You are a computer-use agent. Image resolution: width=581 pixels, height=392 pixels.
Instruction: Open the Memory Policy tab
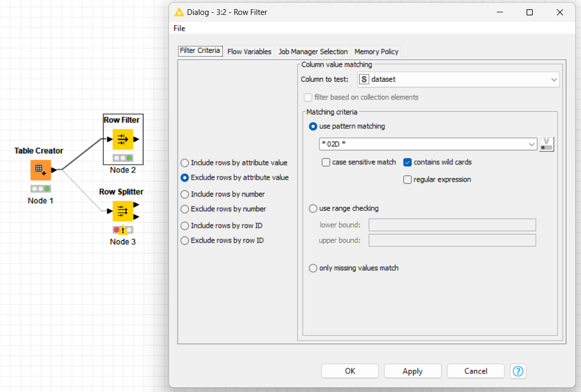tap(376, 51)
